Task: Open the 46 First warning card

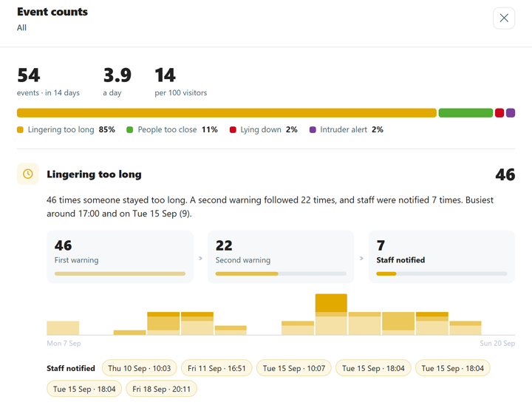Action: (120, 257)
